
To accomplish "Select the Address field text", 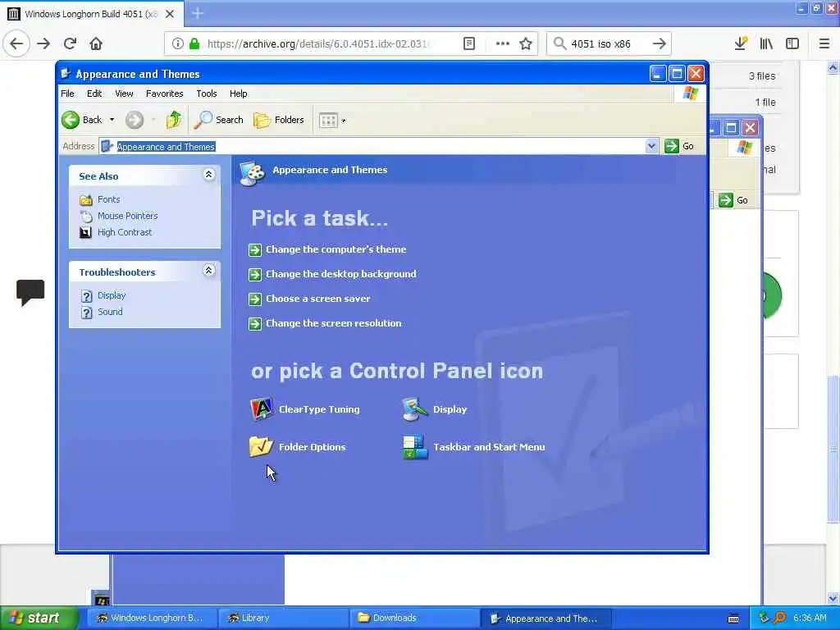I will pyautogui.click(x=166, y=147).
